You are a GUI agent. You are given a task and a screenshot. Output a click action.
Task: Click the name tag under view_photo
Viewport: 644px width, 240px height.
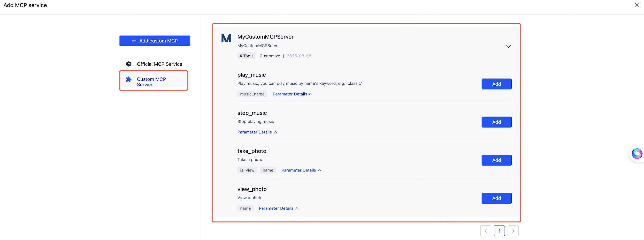point(246,208)
